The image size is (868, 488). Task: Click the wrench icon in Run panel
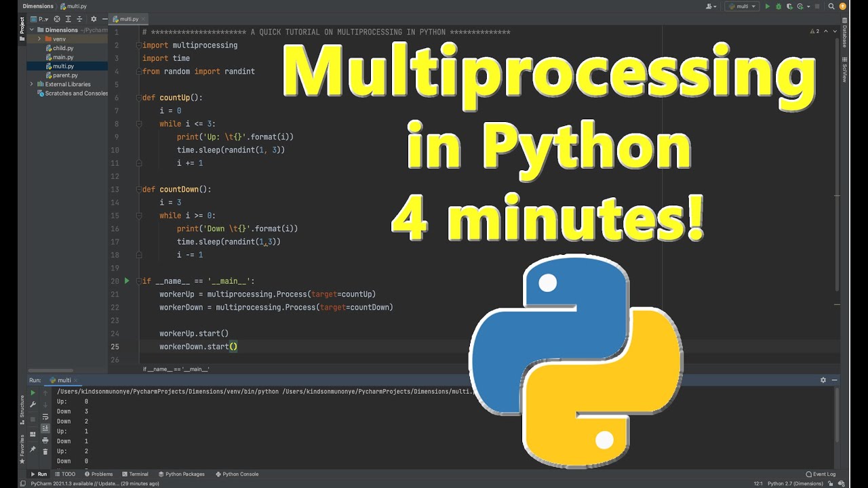click(33, 405)
